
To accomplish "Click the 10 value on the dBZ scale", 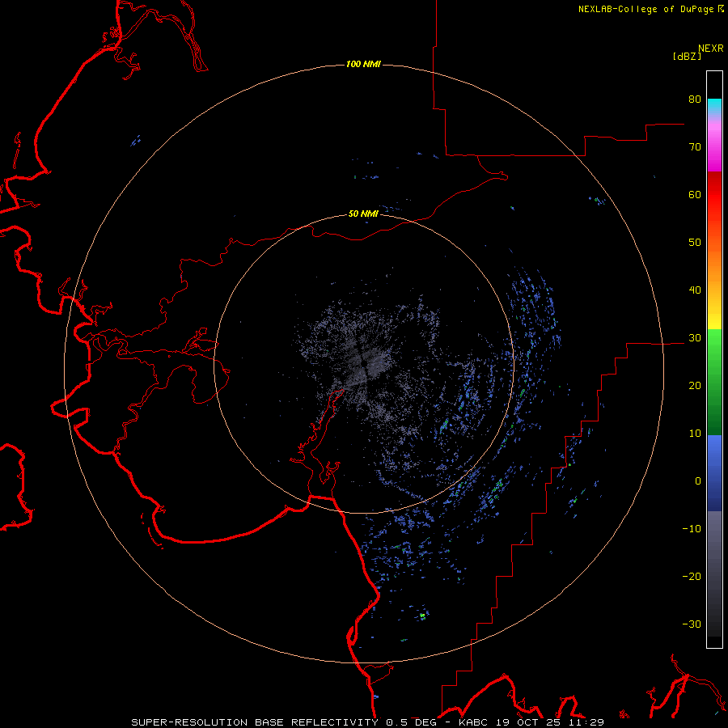I will click(695, 434).
